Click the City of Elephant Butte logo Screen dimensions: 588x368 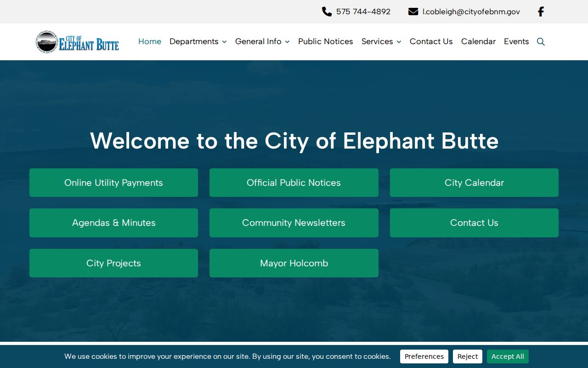(x=78, y=42)
